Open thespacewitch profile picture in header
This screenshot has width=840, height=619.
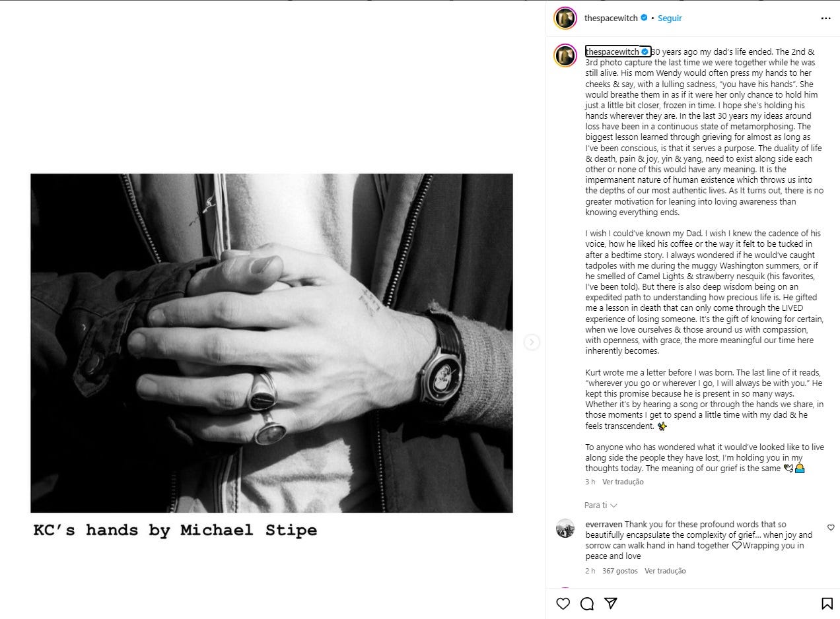[565, 18]
